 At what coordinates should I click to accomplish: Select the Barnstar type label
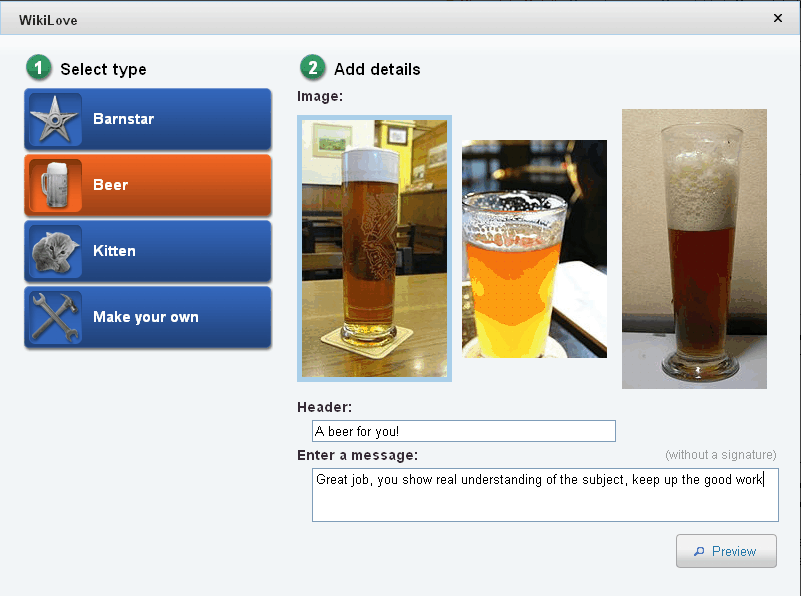pos(123,119)
